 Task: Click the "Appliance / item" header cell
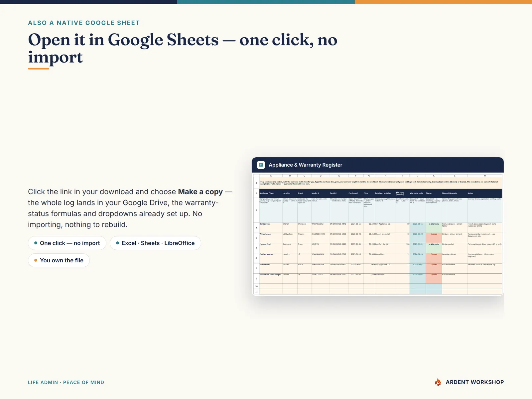(x=271, y=193)
